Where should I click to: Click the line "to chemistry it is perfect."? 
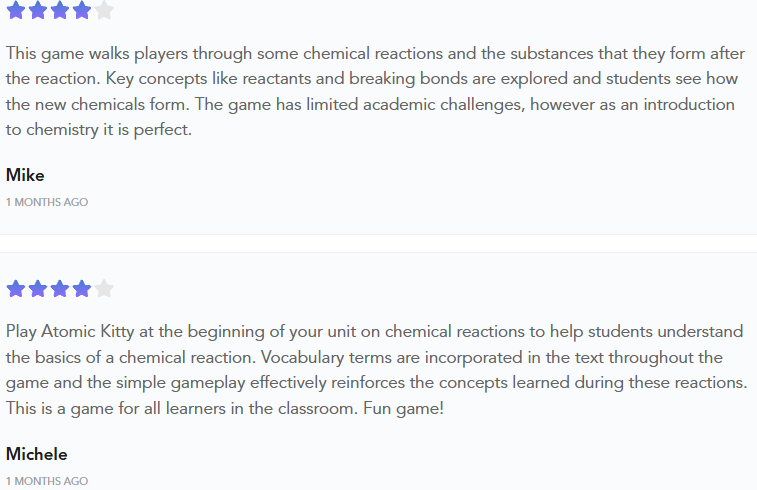[x=99, y=130]
